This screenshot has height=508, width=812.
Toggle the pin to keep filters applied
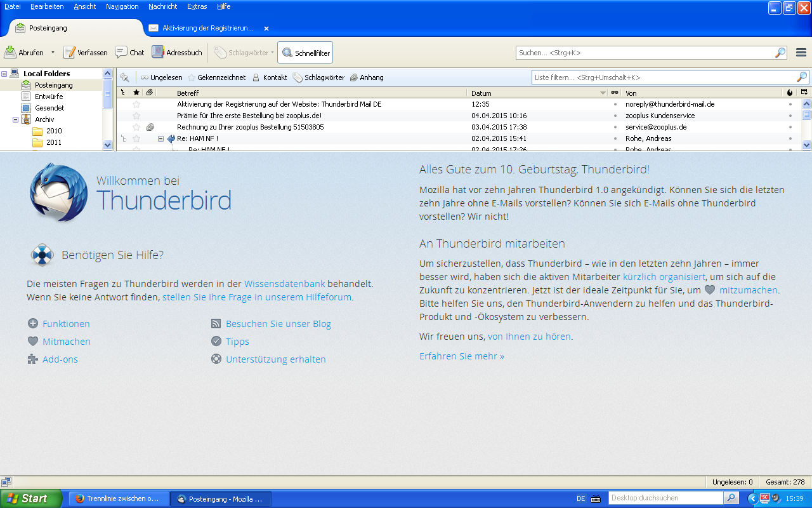click(124, 77)
